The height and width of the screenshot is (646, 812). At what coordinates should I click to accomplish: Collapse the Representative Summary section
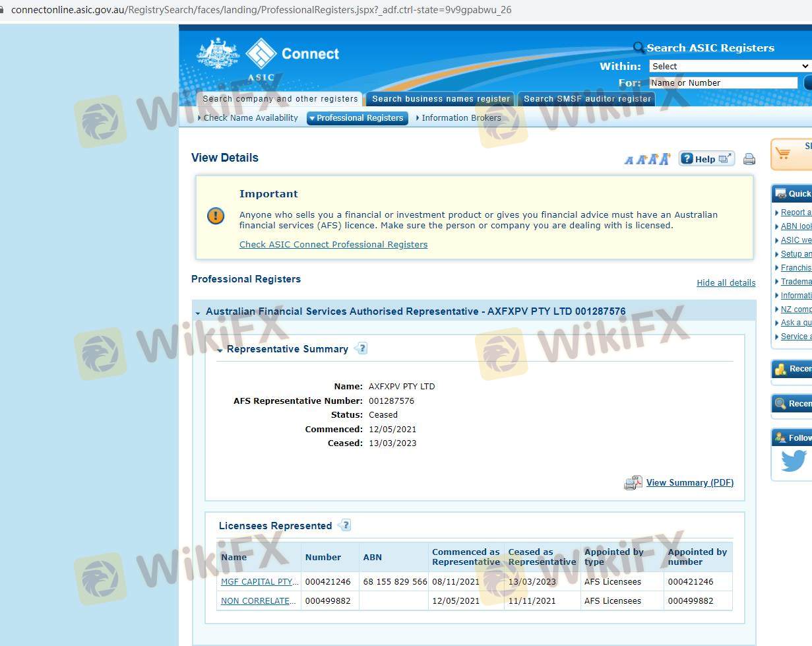220,350
